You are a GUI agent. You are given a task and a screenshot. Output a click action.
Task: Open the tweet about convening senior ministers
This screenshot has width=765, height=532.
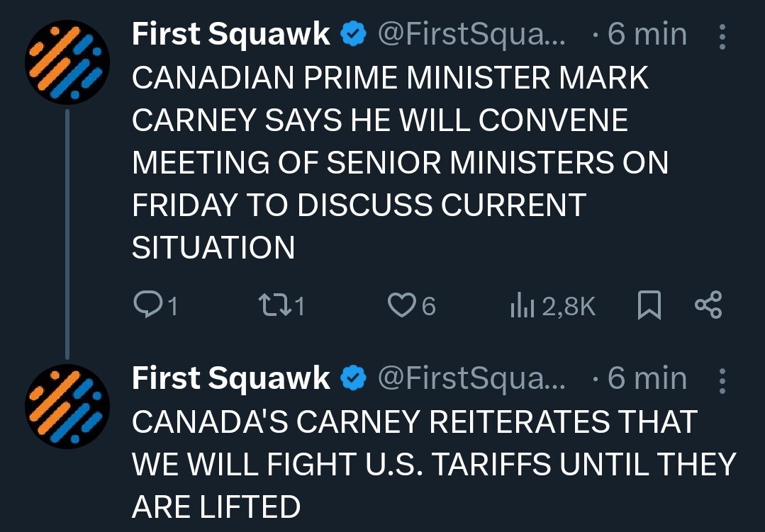[400, 162]
